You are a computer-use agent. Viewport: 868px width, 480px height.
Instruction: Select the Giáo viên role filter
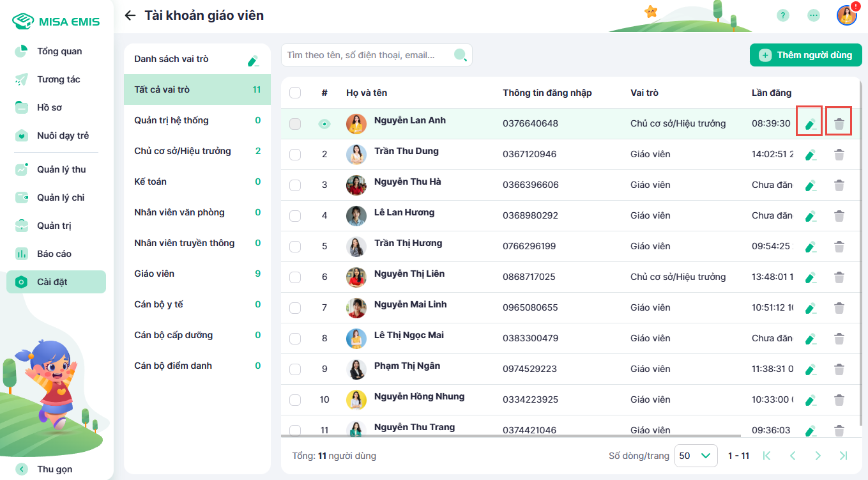pos(197,274)
